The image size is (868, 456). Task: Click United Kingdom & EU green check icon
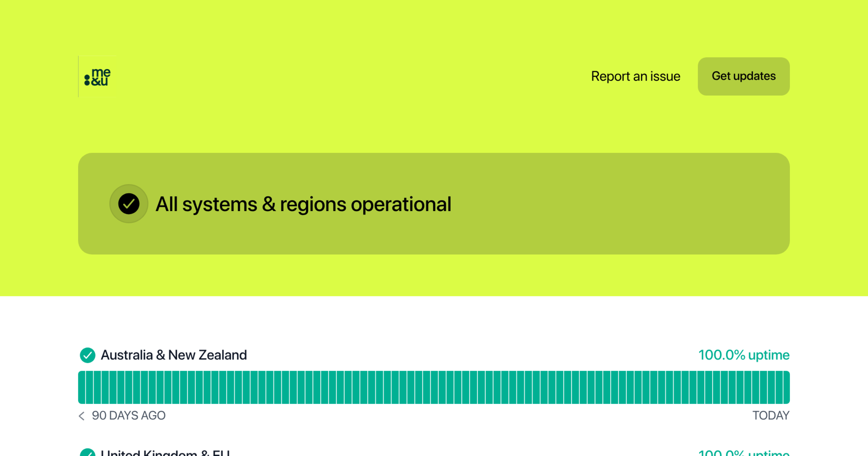(88, 452)
